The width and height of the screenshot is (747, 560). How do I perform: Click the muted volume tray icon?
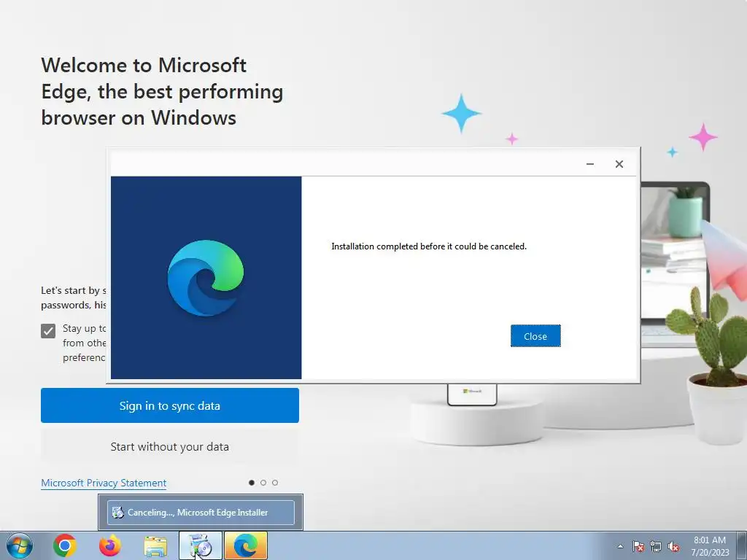673,546
